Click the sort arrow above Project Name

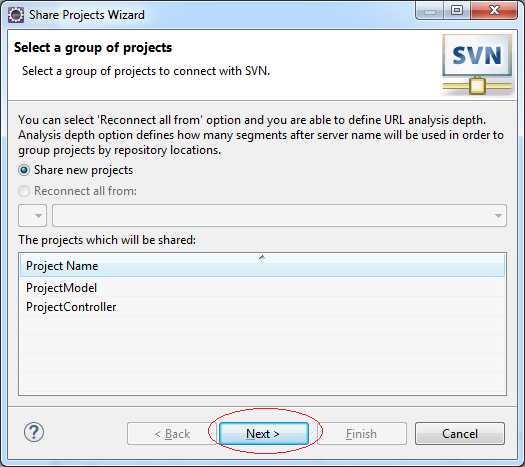pyautogui.click(x=262, y=257)
